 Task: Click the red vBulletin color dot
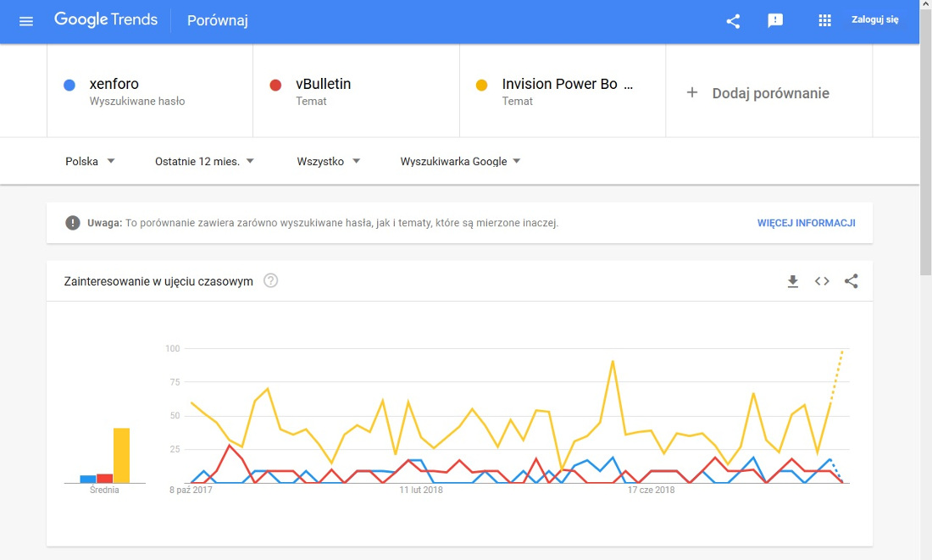coord(275,85)
